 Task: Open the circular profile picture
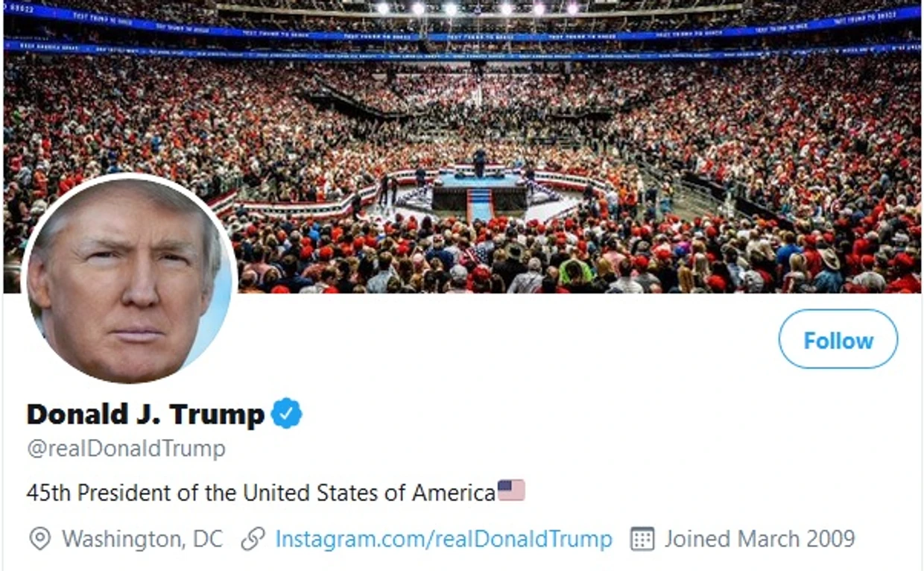click(x=129, y=280)
